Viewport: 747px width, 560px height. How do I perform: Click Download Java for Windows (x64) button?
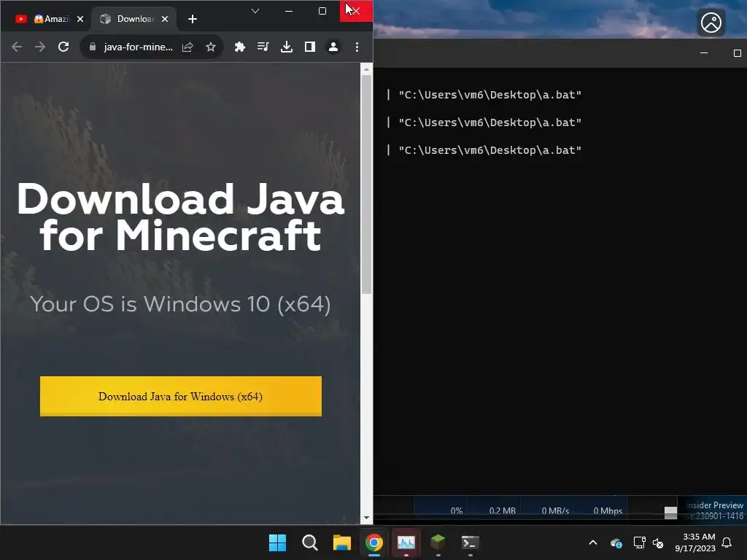[181, 396]
